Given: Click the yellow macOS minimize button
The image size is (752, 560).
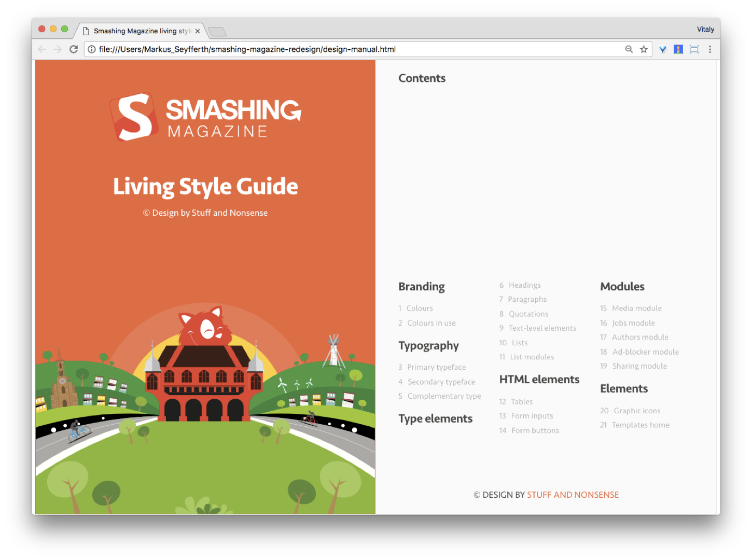Looking at the screenshot, I should [x=53, y=29].
